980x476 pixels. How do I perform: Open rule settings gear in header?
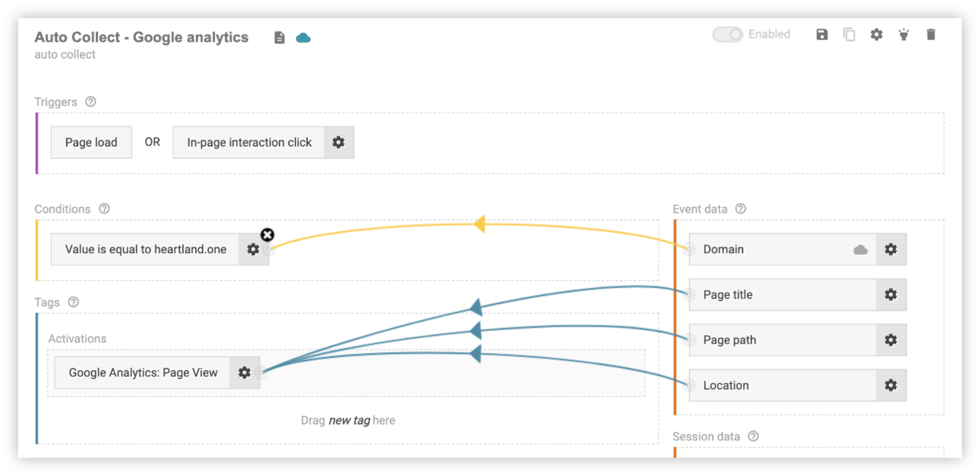876,34
